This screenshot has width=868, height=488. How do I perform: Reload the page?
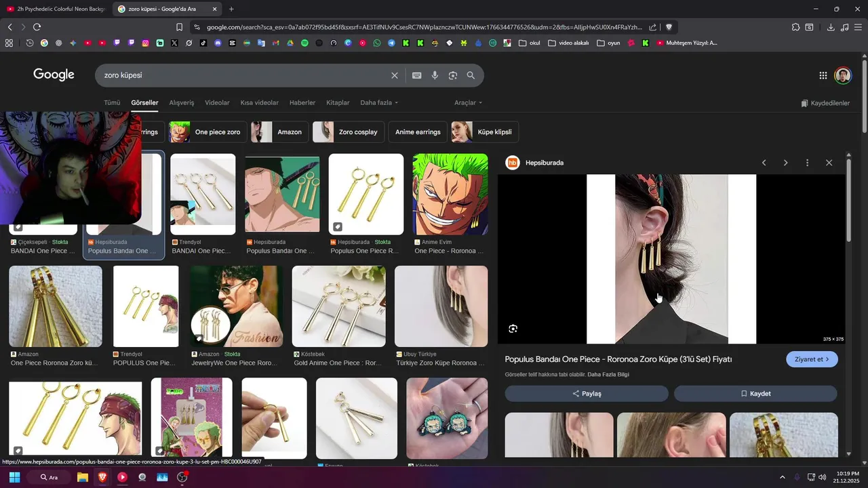37,27
